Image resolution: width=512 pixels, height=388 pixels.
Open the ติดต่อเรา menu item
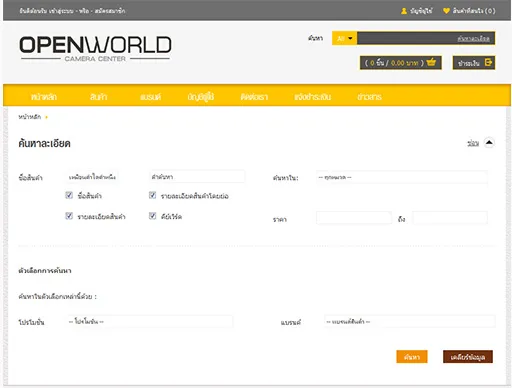(254, 97)
